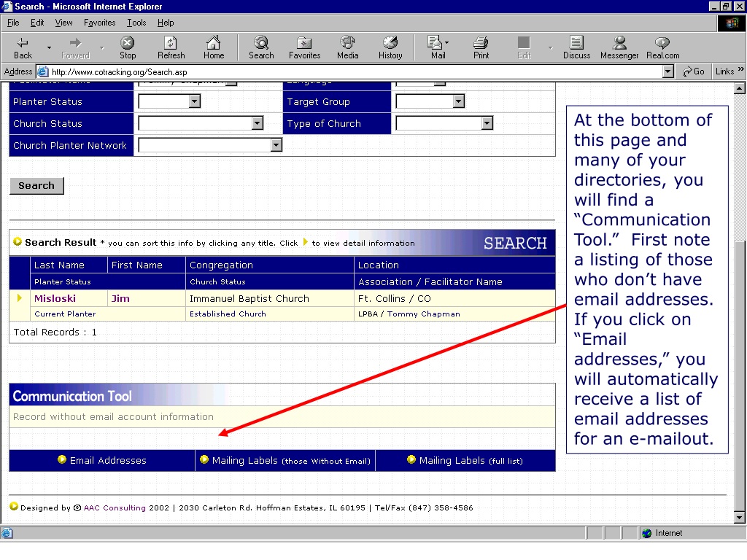The width and height of the screenshot is (747, 560).
Task: Show browsing History icon
Action: tap(390, 47)
